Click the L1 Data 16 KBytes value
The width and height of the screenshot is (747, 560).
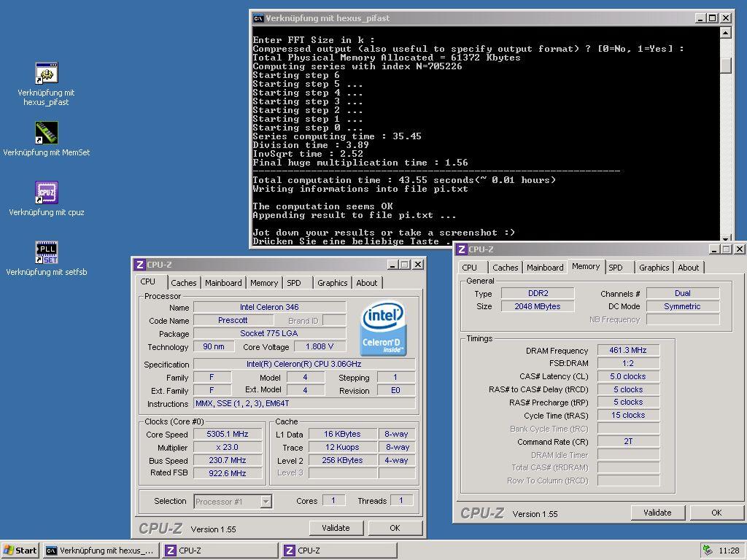coord(343,435)
